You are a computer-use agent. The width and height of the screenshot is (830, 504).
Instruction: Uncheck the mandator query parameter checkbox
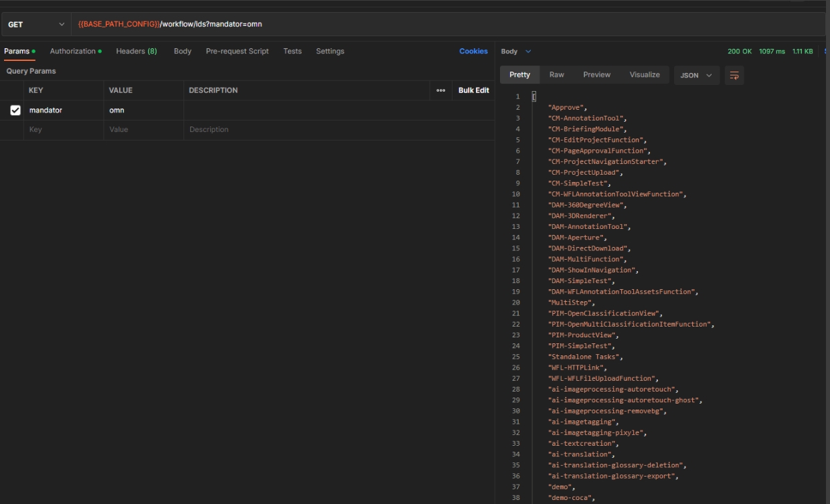click(x=15, y=110)
